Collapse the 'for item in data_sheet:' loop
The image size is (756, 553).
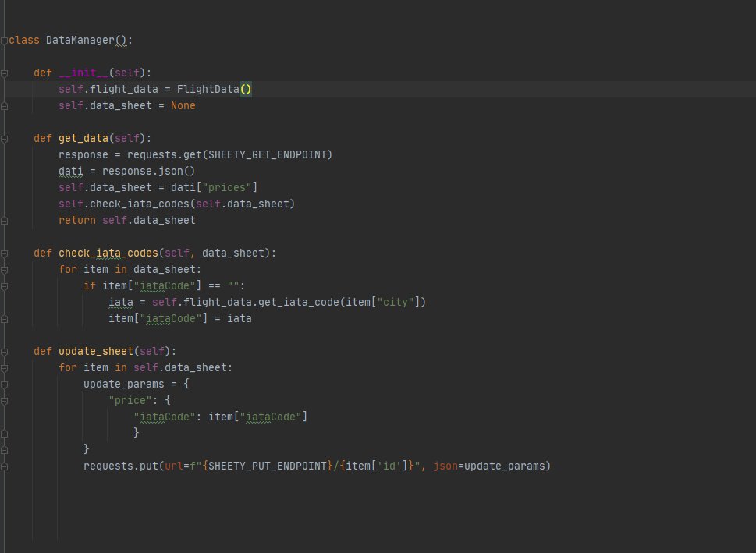(5, 270)
